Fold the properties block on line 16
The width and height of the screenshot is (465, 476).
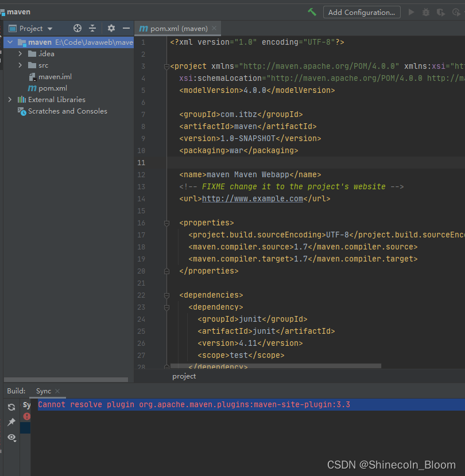(x=166, y=223)
